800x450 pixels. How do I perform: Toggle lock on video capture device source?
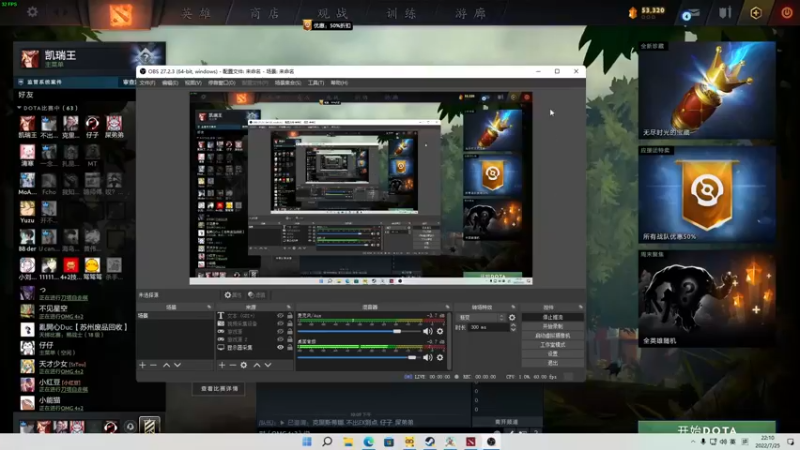(290, 323)
